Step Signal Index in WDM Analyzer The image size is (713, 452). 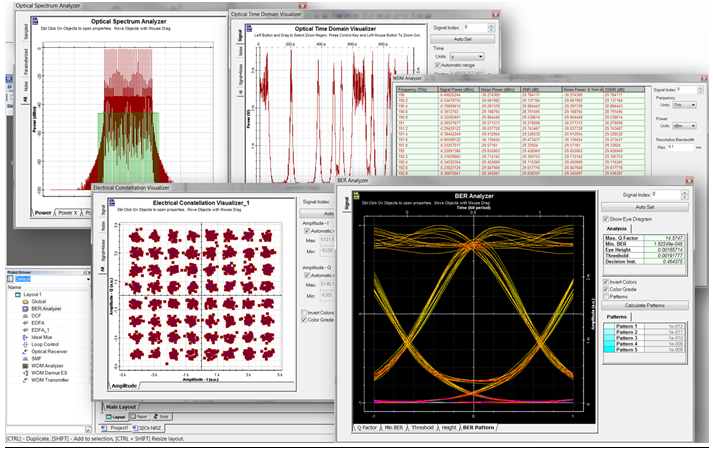(x=700, y=90)
